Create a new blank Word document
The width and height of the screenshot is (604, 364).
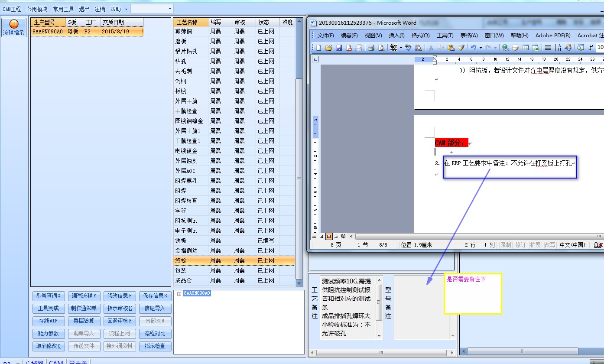[x=319, y=48]
